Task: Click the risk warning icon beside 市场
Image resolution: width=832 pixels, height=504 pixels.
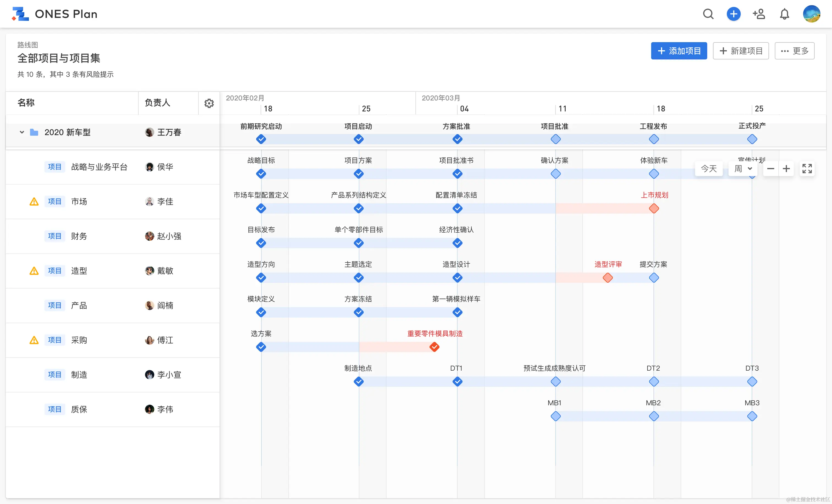Action: 34,202
